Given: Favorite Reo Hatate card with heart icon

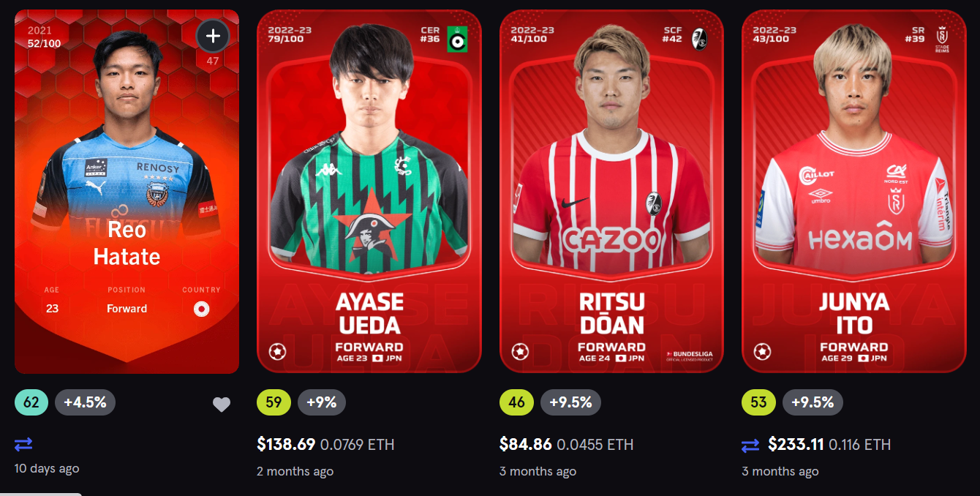Looking at the screenshot, I should click(x=222, y=405).
